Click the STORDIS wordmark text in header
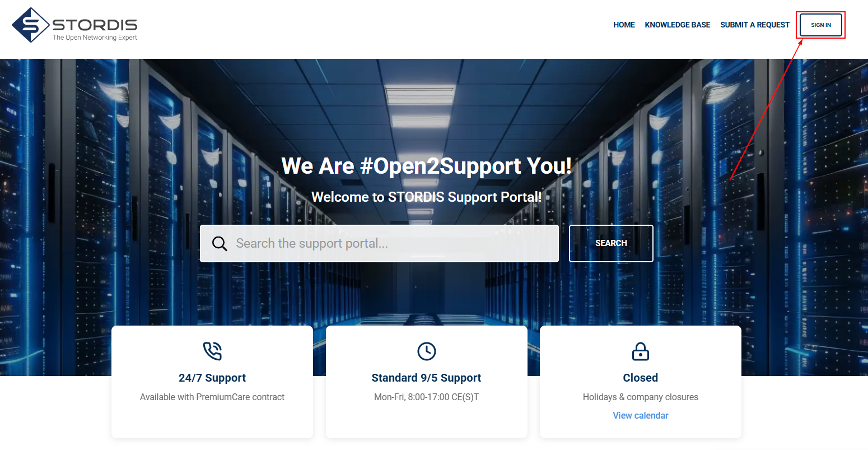The height and width of the screenshot is (450, 868). coord(95,25)
